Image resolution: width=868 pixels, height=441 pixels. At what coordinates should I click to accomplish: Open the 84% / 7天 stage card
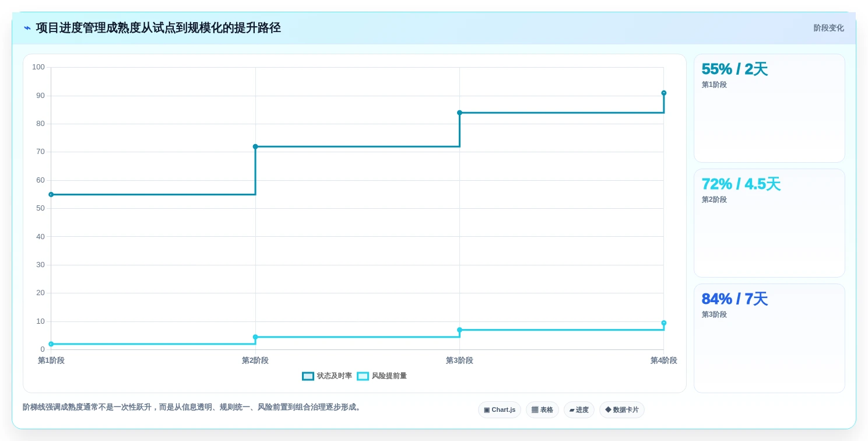coord(769,338)
